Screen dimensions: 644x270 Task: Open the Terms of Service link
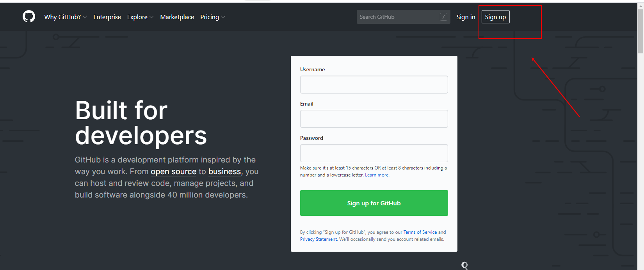(420, 232)
